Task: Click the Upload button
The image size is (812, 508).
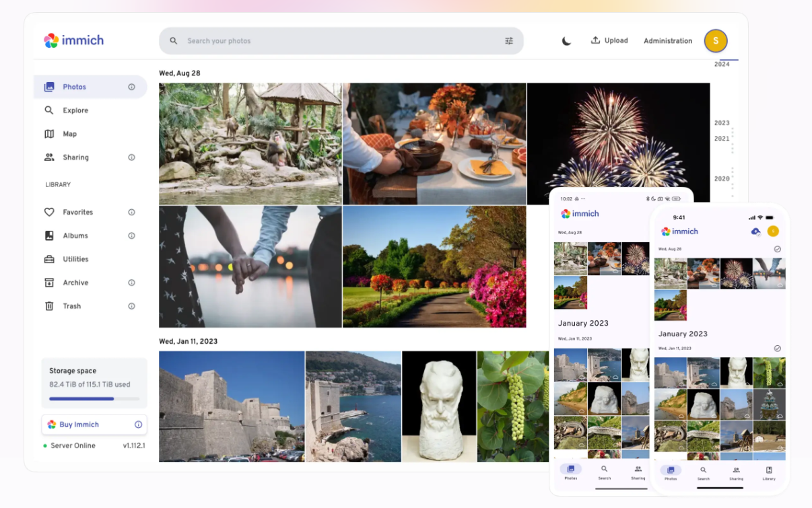Action: point(609,40)
